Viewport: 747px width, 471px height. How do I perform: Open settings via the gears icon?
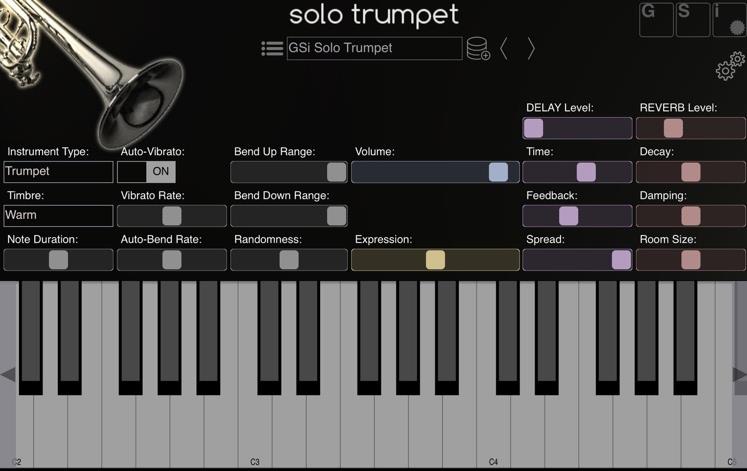[x=730, y=66]
